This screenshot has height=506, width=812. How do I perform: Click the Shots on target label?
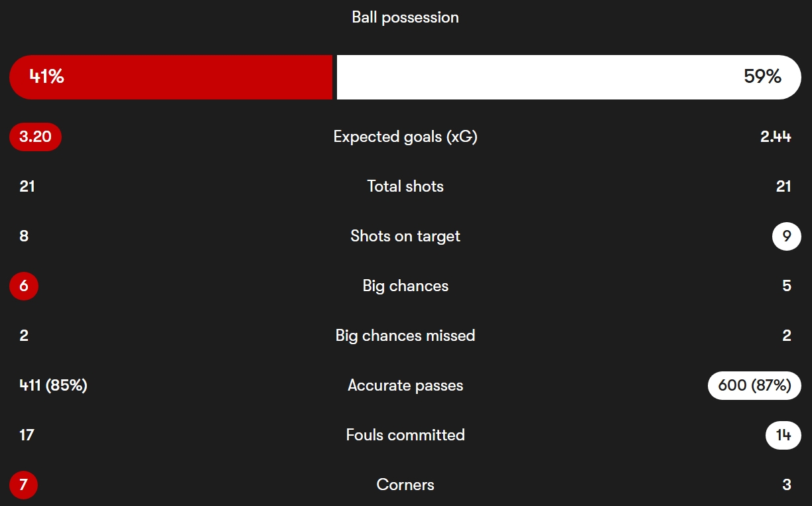click(x=405, y=236)
